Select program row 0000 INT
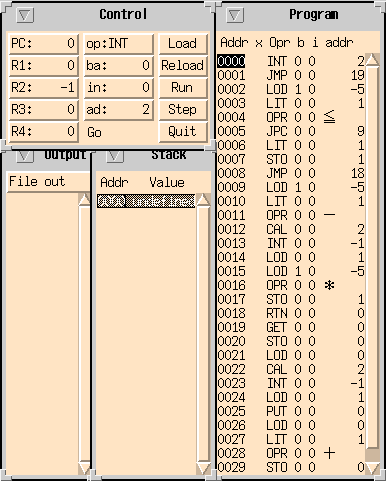 point(291,61)
